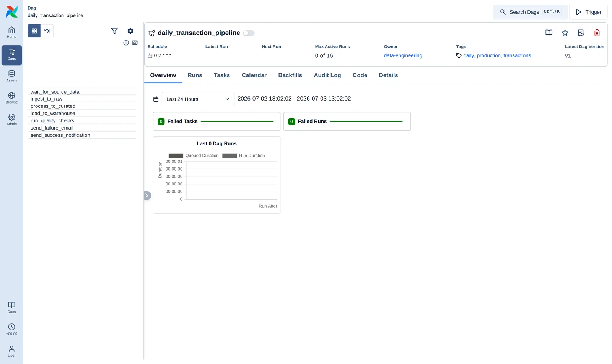The width and height of the screenshot is (612, 364).
Task: Open the Admin sidebar menu
Action: coord(11,120)
